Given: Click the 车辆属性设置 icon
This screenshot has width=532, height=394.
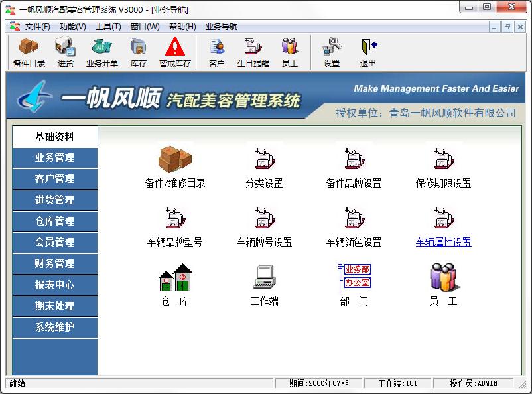Looking at the screenshot, I should (444, 217).
